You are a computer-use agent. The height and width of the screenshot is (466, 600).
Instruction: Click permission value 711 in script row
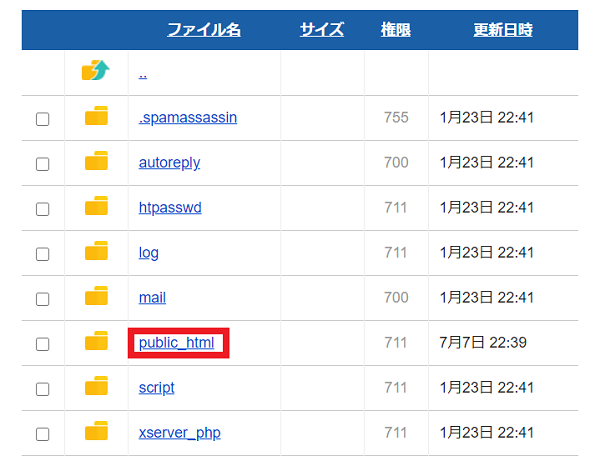coord(396,388)
